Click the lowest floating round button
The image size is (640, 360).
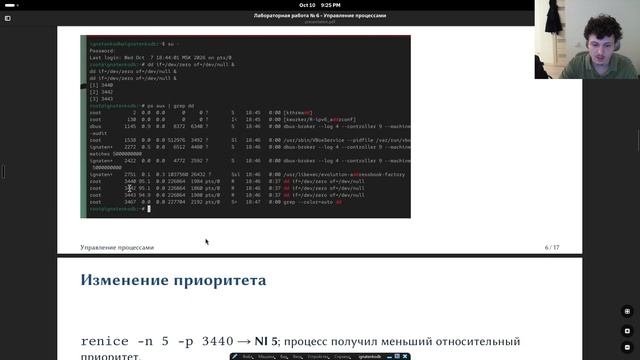click(x=627, y=347)
